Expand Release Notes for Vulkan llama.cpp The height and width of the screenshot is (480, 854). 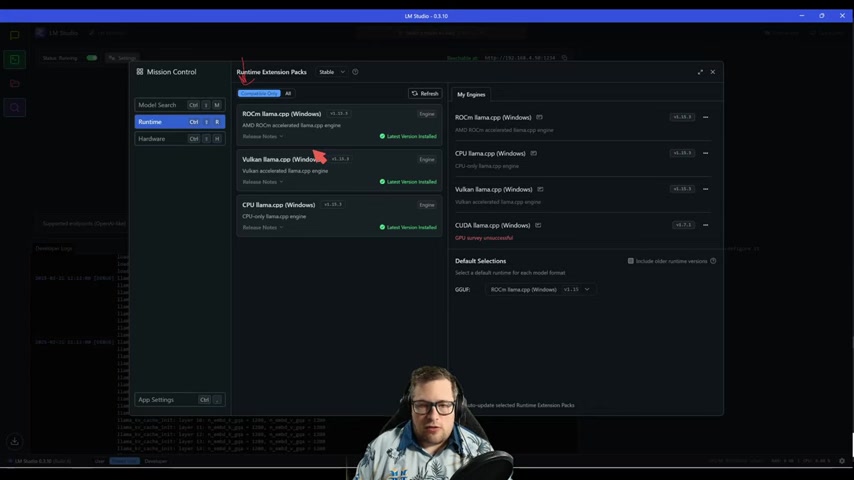tap(263, 182)
